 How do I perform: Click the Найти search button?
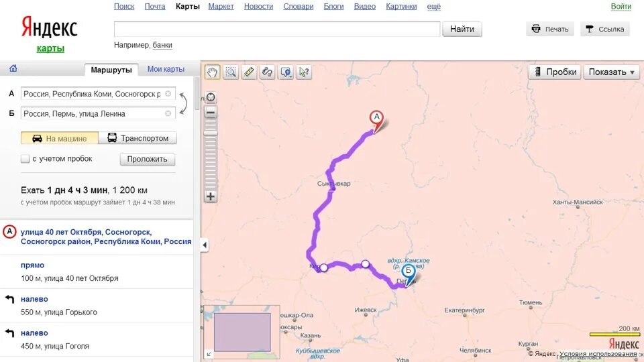coord(462,29)
